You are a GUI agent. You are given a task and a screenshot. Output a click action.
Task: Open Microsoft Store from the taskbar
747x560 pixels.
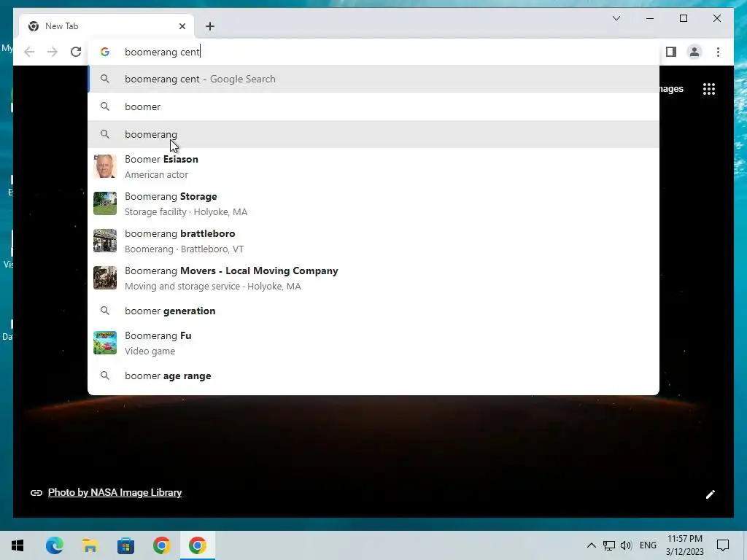[x=125, y=545]
